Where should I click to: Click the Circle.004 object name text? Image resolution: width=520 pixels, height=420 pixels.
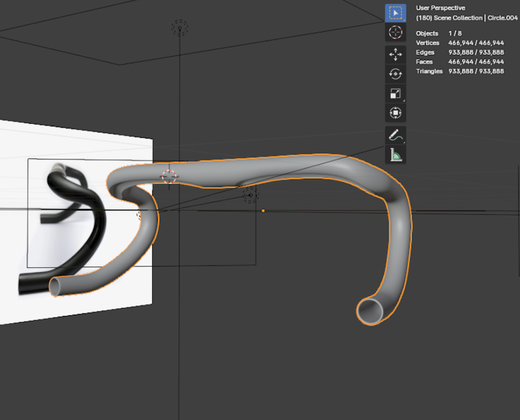pyautogui.click(x=503, y=18)
